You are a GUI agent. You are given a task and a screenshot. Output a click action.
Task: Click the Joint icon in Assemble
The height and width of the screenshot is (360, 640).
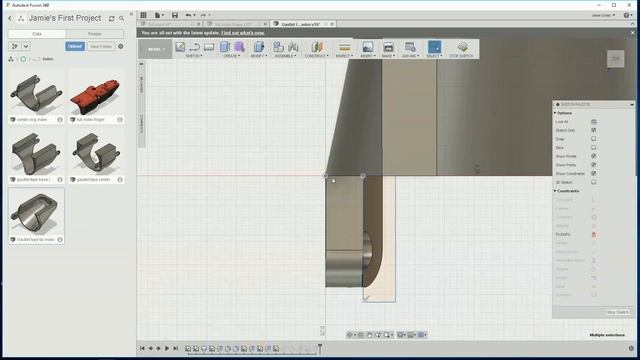[x=293, y=47]
